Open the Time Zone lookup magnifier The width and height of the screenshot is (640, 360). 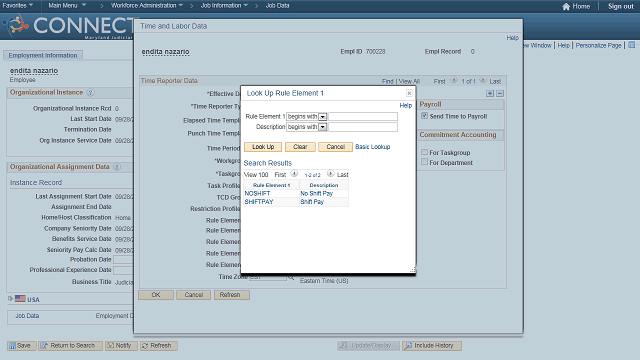click(291, 277)
